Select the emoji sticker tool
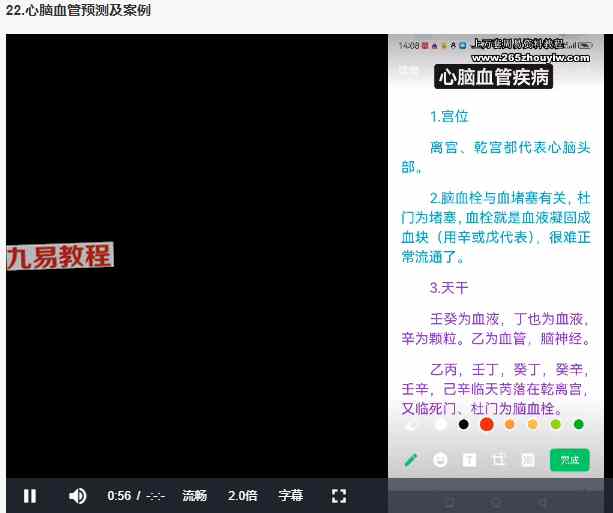613x513 pixels. click(x=440, y=460)
